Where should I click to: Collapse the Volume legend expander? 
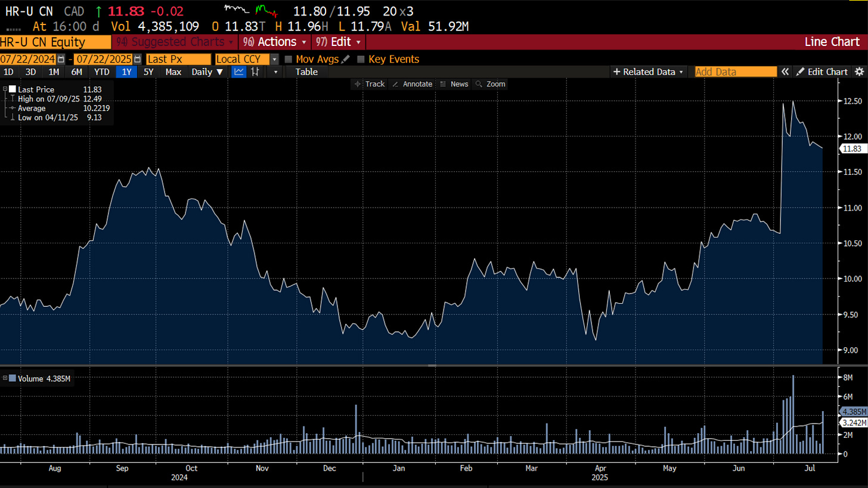pos(5,378)
